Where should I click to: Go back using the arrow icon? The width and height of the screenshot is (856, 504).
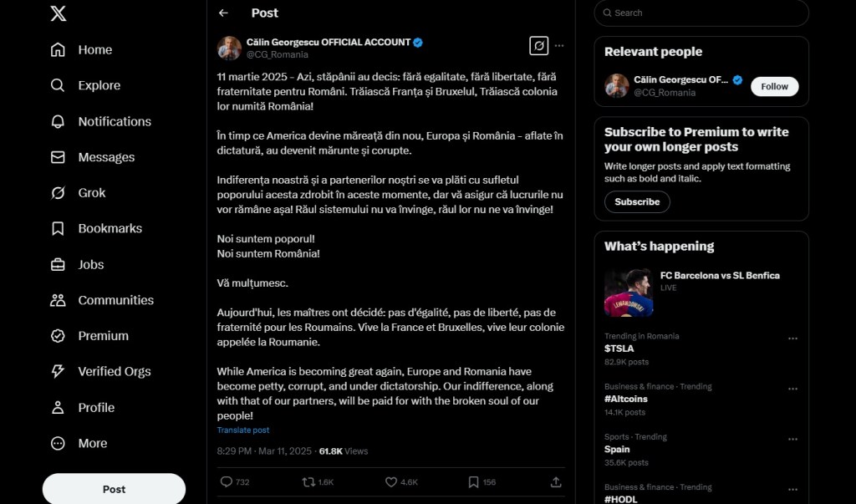click(223, 13)
